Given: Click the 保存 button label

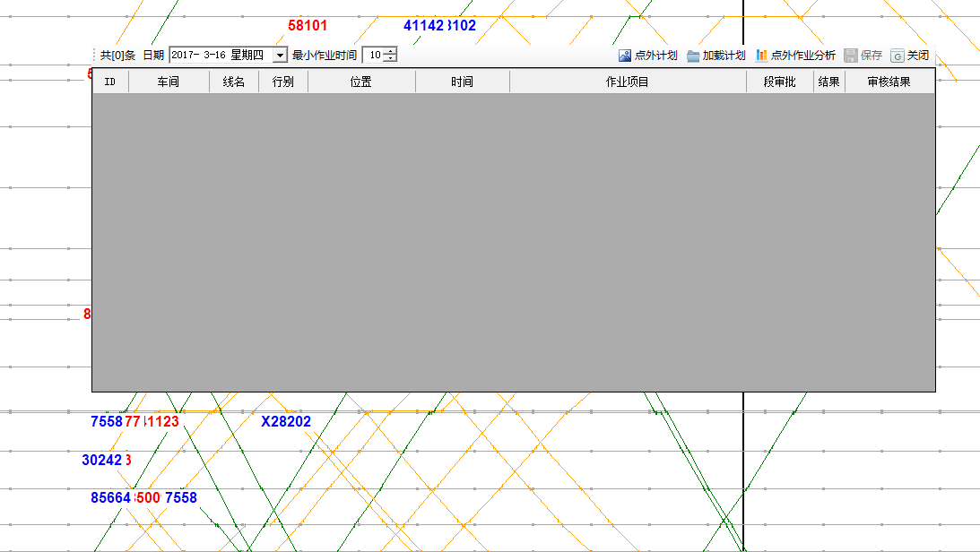Looking at the screenshot, I should click(872, 56).
